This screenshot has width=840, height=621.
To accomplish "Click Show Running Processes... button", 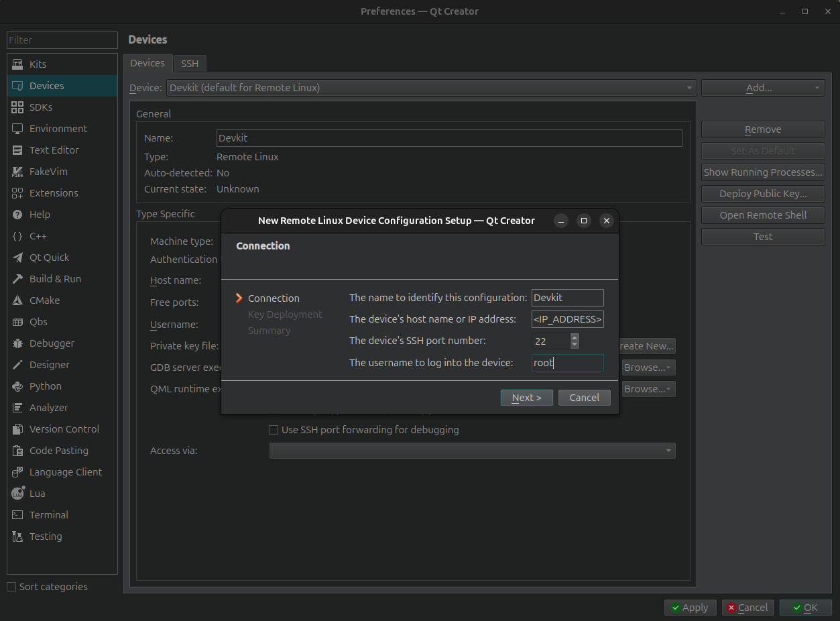I will point(763,172).
